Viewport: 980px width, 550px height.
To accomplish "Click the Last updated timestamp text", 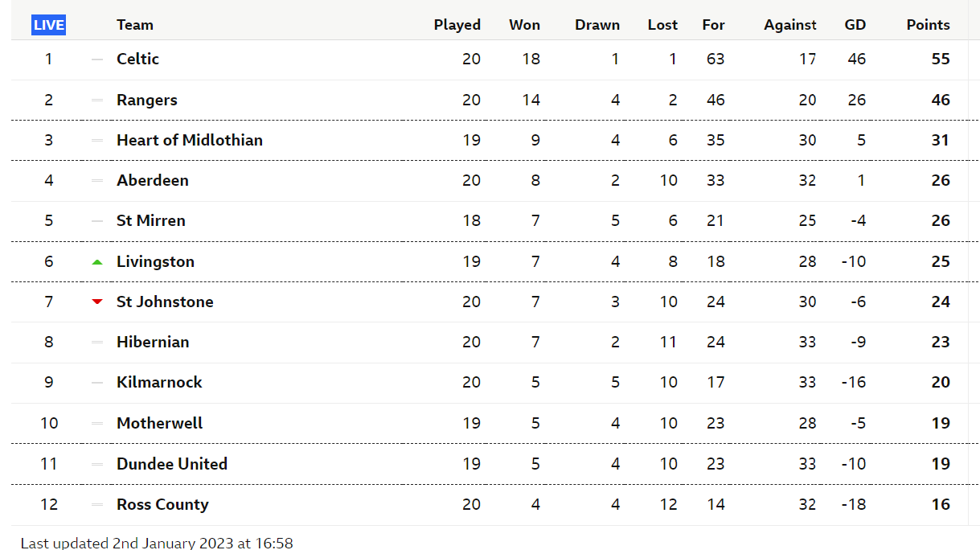I will pyautogui.click(x=157, y=543).
